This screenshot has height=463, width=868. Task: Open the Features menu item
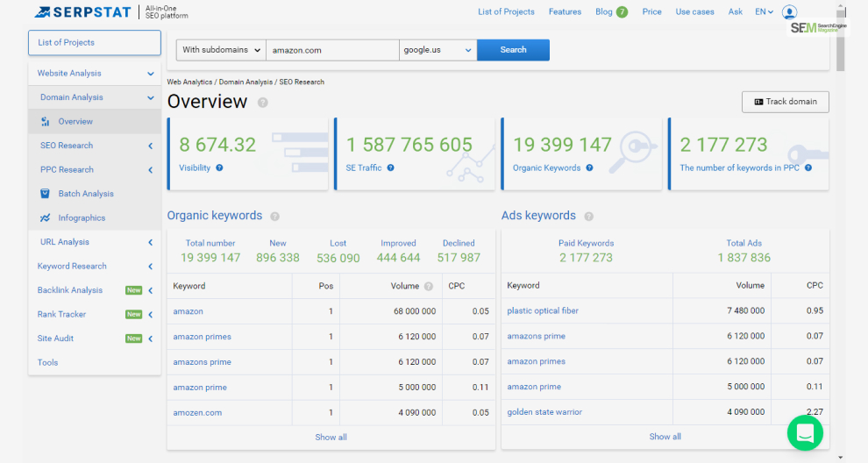coord(565,11)
